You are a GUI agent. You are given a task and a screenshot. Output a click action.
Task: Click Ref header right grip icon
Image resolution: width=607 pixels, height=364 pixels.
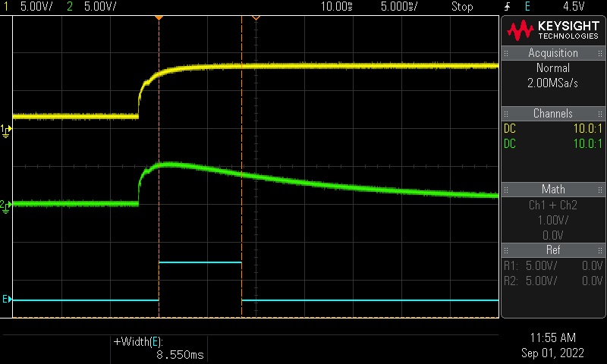tap(600, 251)
